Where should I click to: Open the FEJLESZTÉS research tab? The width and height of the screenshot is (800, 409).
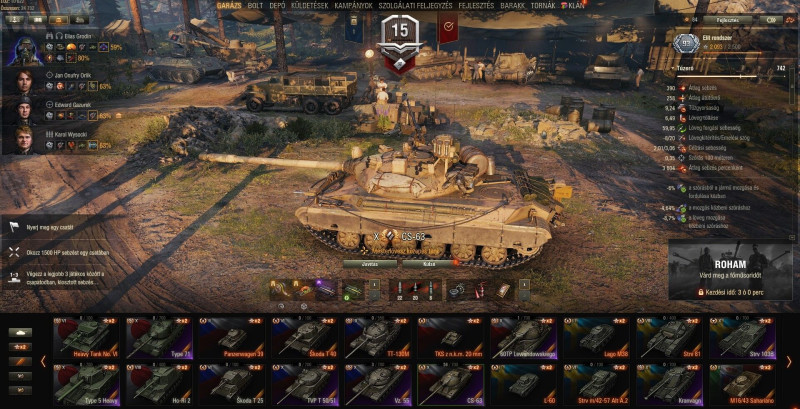(x=476, y=6)
